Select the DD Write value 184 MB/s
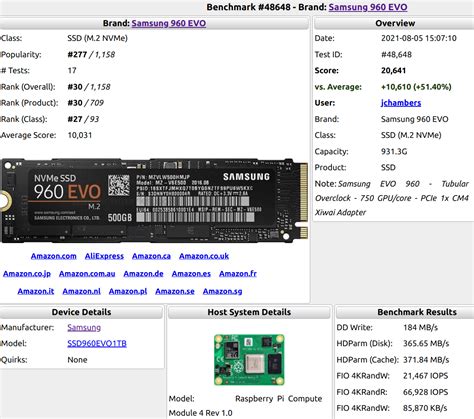This screenshot has width=474, height=419. 420,327
